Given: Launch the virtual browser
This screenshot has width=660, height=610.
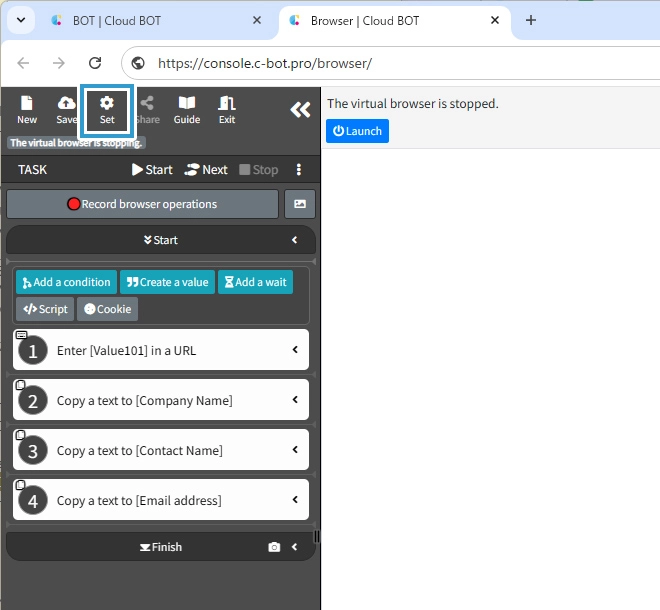Looking at the screenshot, I should click(x=357, y=131).
